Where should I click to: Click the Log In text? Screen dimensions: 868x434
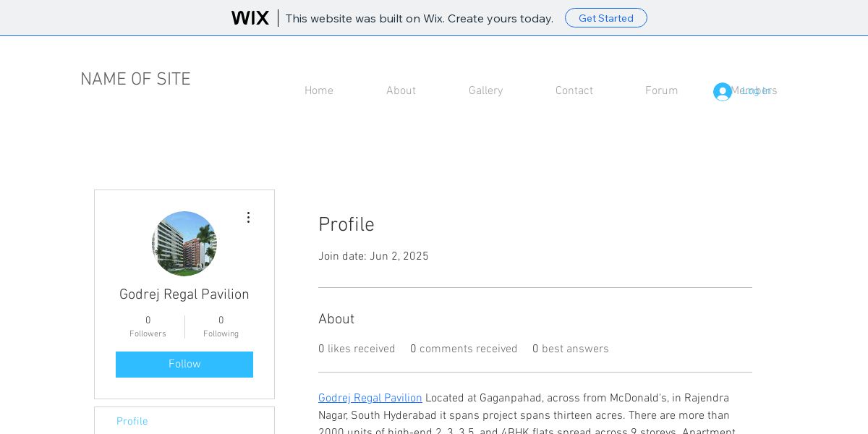pyautogui.click(x=752, y=92)
